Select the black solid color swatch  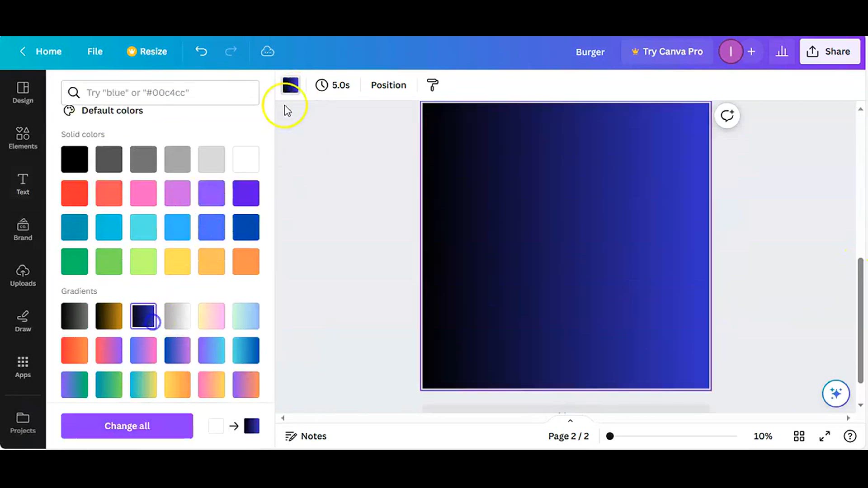[x=75, y=159]
